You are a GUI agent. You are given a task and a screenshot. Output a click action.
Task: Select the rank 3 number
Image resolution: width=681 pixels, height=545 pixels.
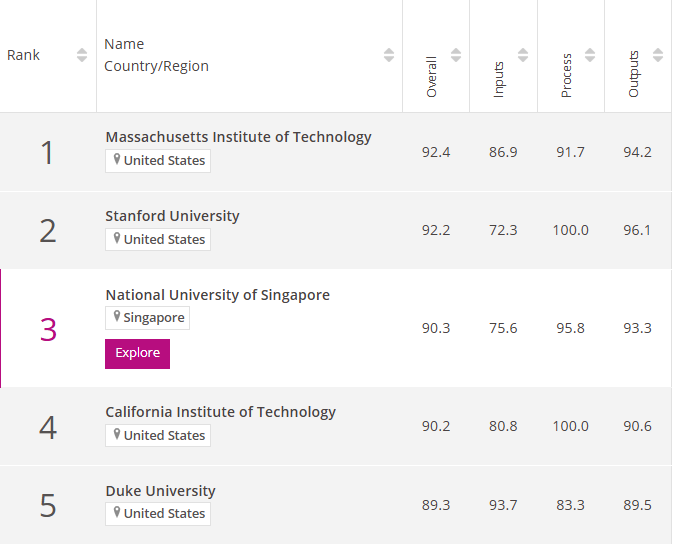point(48,329)
